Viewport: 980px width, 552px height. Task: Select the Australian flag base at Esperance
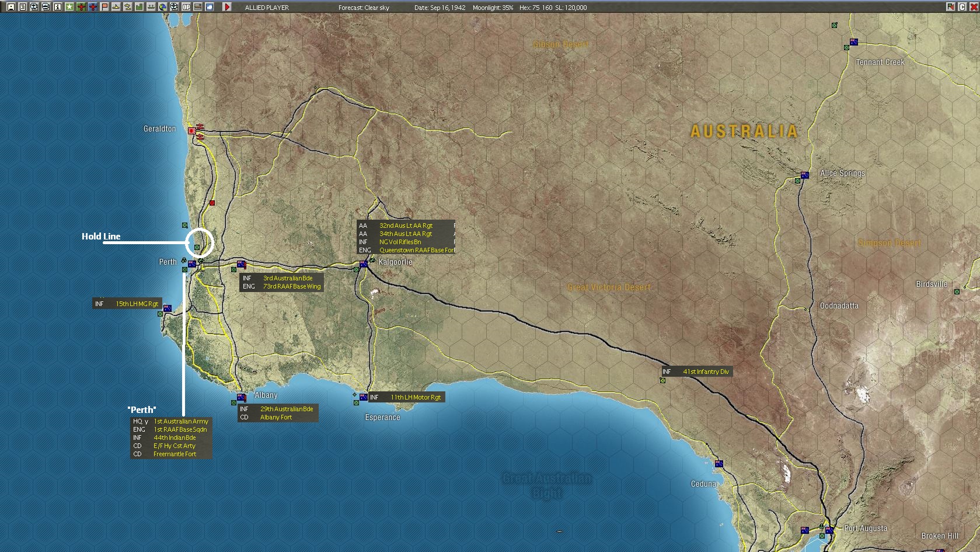click(x=364, y=397)
